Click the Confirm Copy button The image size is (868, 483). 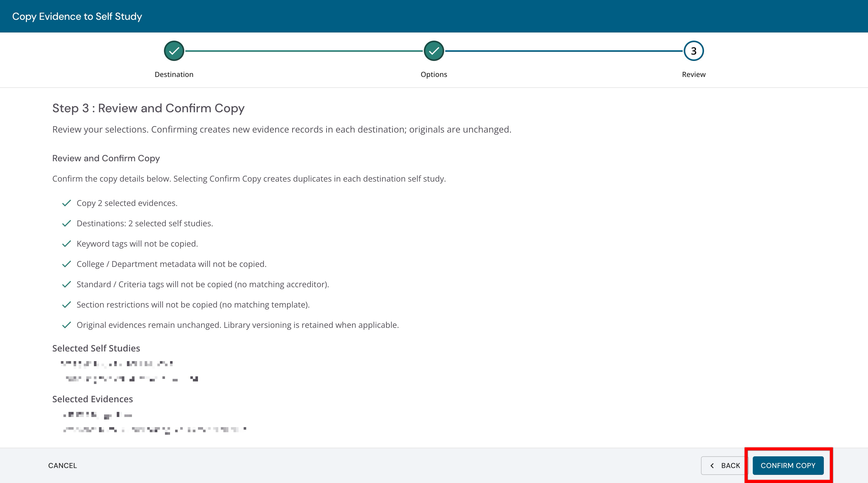(x=788, y=465)
